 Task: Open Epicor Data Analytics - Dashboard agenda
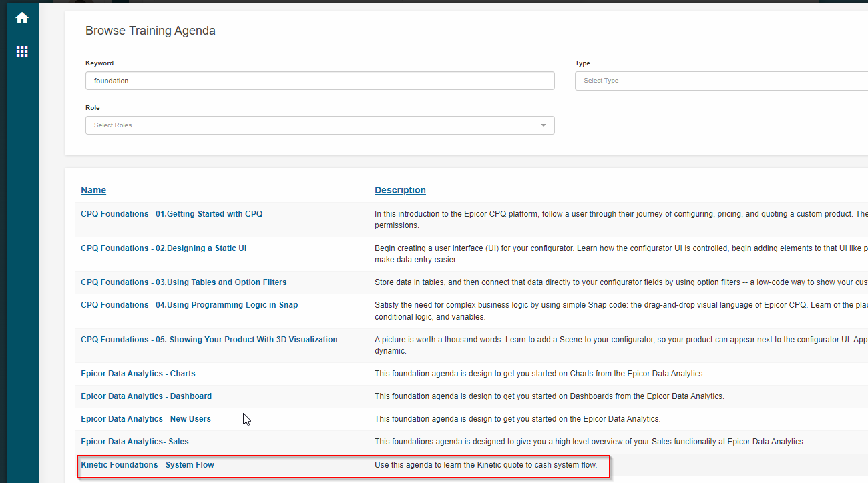146,396
